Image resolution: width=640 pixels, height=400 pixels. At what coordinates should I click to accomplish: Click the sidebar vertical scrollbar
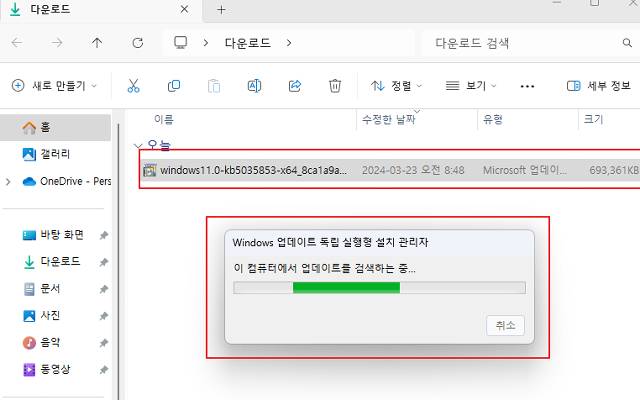(118, 261)
